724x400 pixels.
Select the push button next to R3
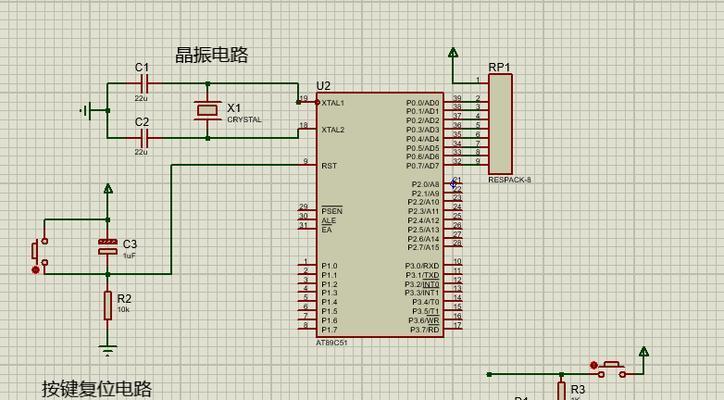(x=609, y=369)
